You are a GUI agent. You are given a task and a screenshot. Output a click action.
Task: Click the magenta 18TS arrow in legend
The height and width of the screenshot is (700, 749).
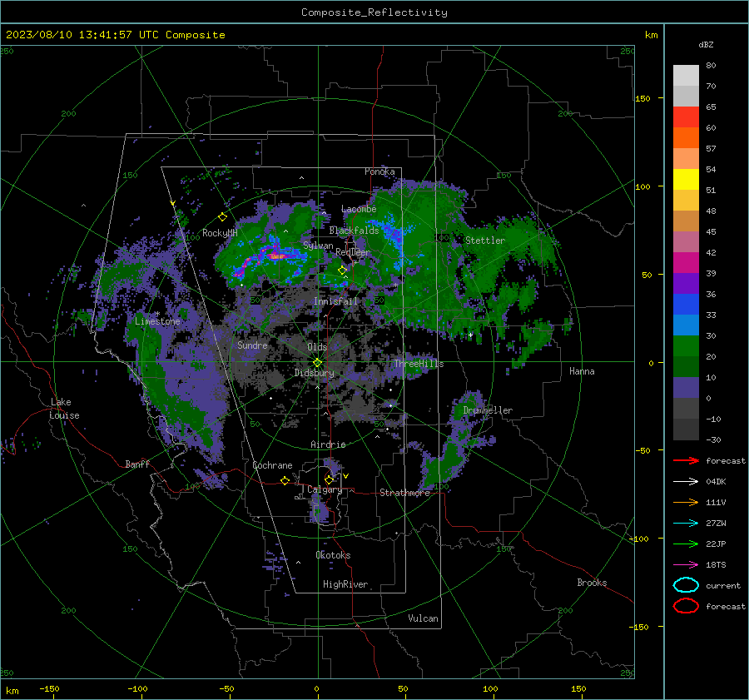point(686,564)
